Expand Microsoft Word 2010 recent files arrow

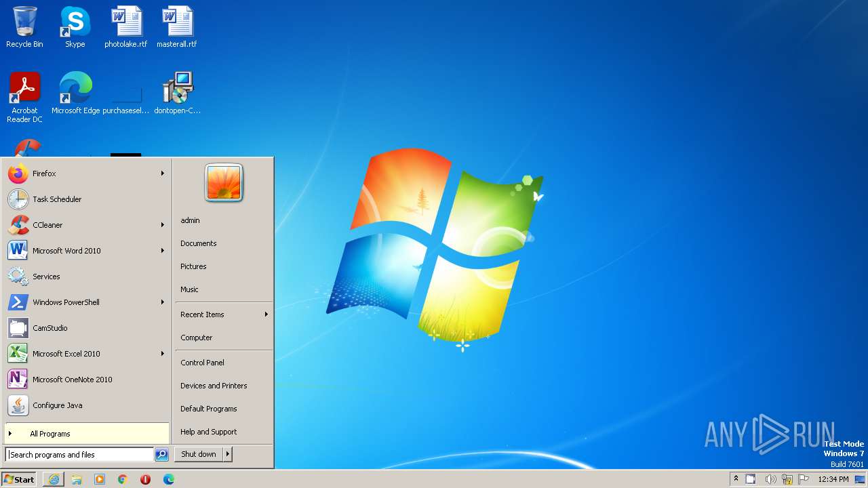coord(163,251)
